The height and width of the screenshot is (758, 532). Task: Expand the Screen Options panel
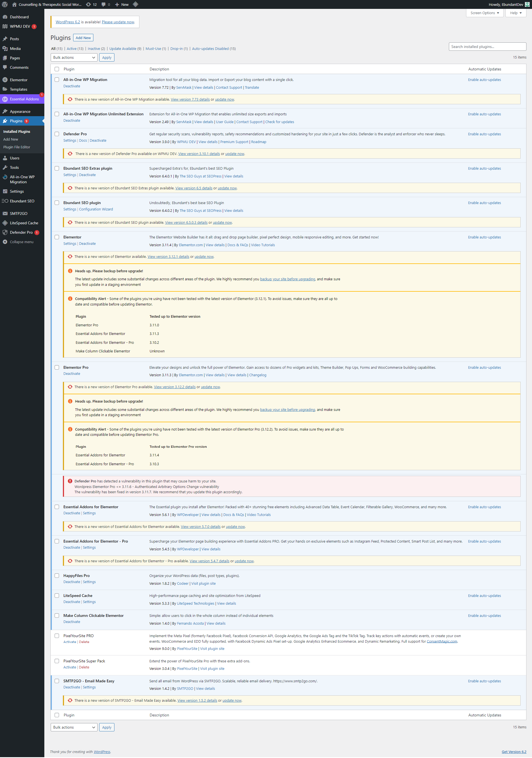pos(484,13)
